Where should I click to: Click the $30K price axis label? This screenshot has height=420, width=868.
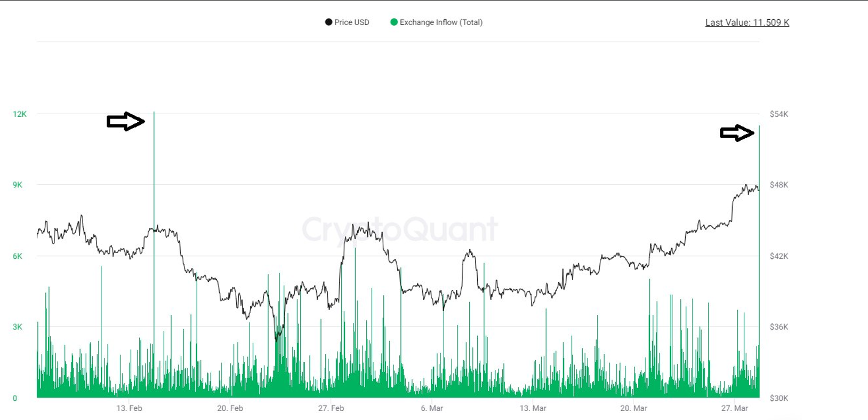coord(778,398)
